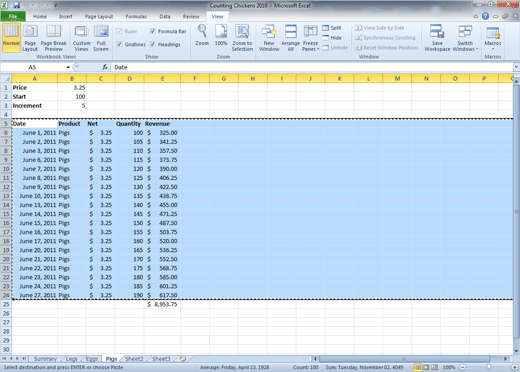The image size is (520, 372).
Task: Click the horizontal scrollbar
Action: coord(404,359)
